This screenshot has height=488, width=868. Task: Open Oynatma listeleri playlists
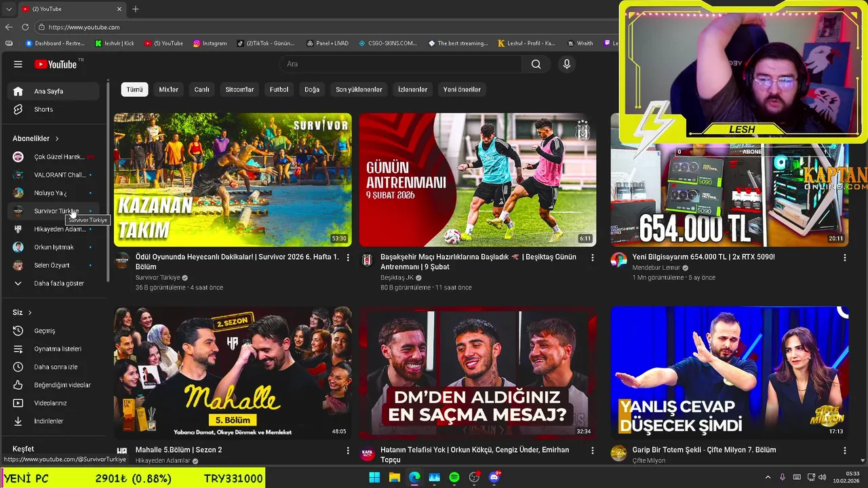pyautogui.click(x=54, y=349)
